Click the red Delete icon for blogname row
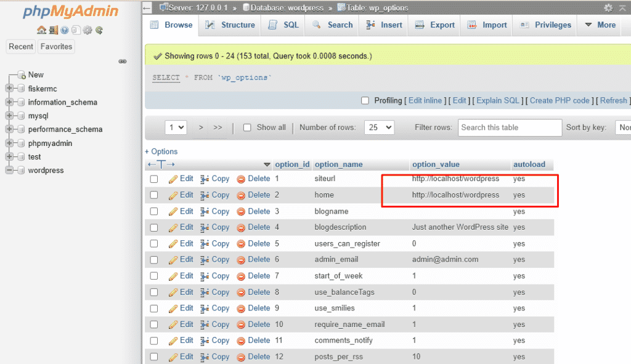Screen dimensions: 631x364 click(x=241, y=211)
